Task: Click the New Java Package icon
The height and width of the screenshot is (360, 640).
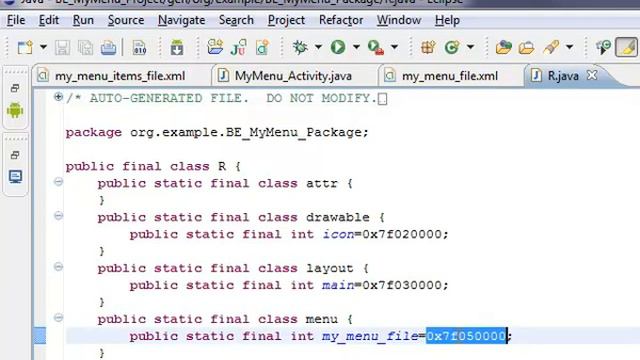Action: click(x=428, y=47)
